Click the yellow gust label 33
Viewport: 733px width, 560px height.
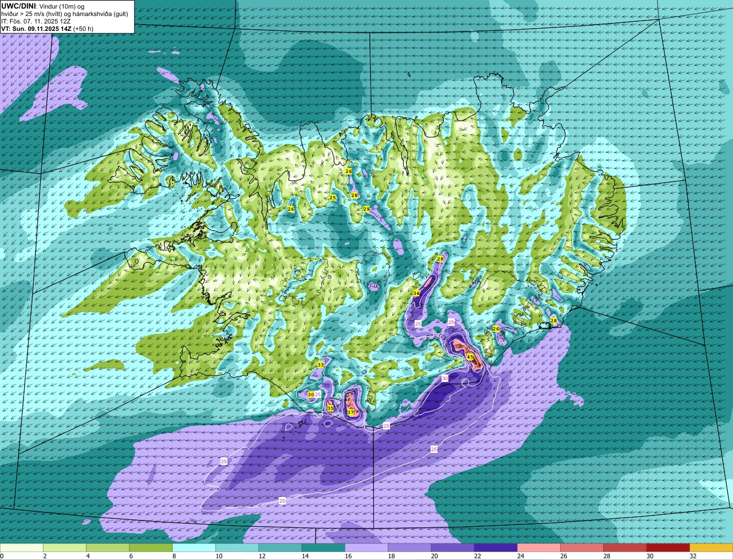point(321,365)
